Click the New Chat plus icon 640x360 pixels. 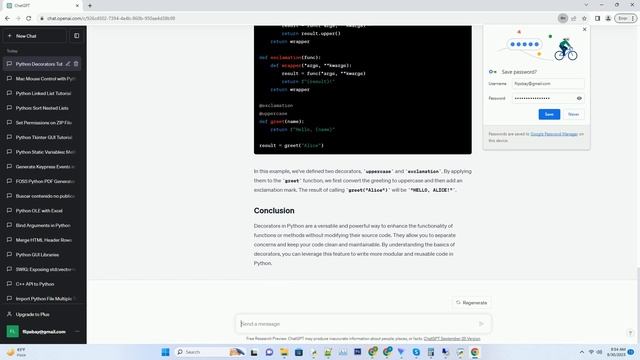click(10, 36)
